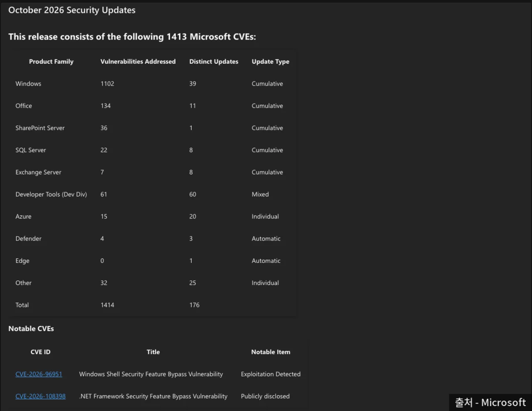Click "Cumulative" in the Windows row
Image resolution: width=532 pixels, height=411 pixels.
[267, 84]
